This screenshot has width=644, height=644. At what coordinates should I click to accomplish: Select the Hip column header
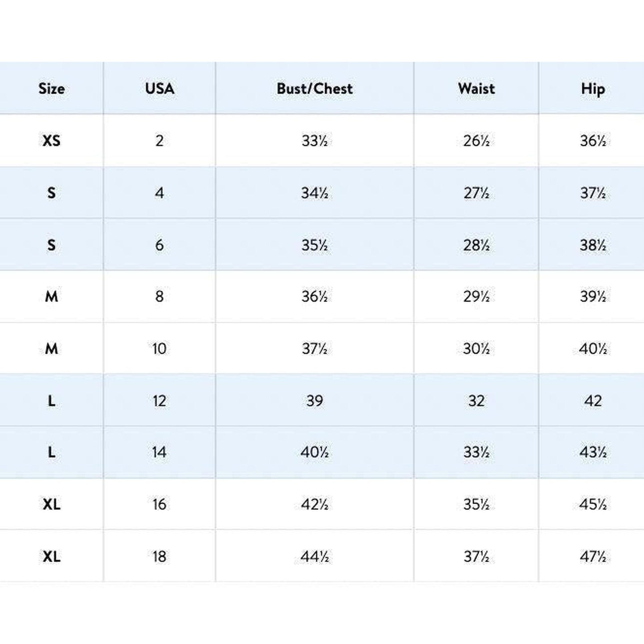click(x=593, y=89)
